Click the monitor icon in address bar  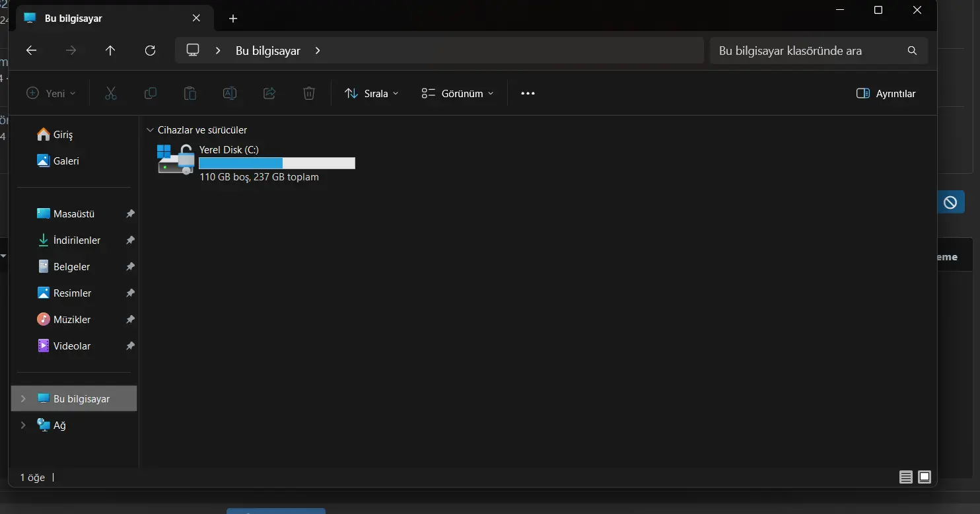tap(193, 50)
